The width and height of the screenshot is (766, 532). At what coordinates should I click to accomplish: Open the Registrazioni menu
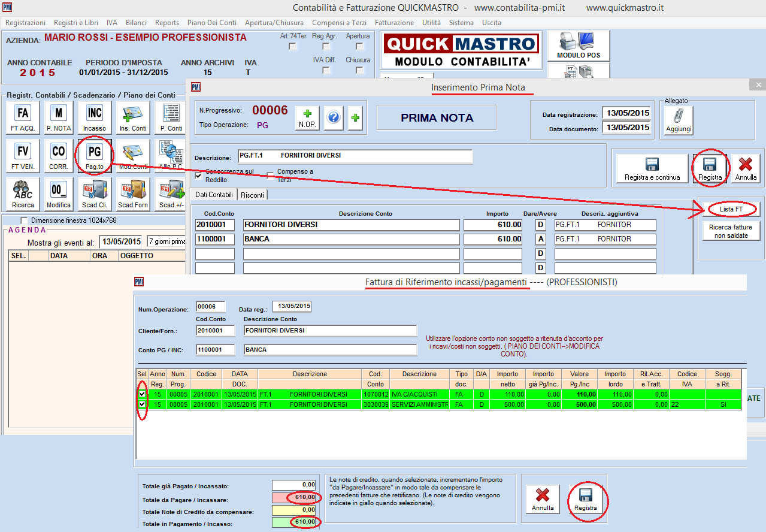[25, 22]
